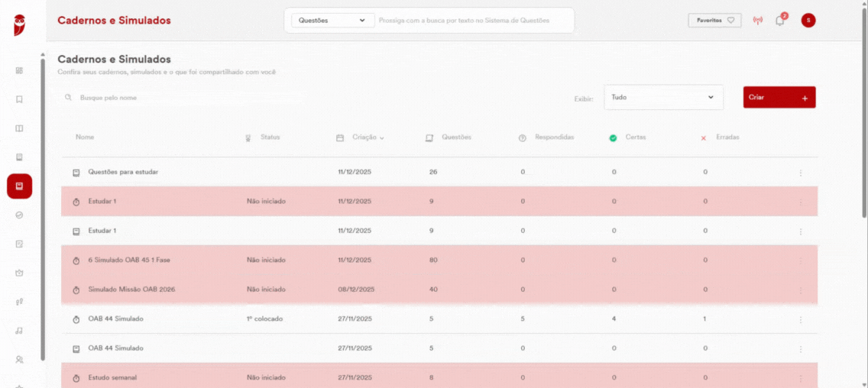Expand the Questões search type dropdown

(332, 21)
